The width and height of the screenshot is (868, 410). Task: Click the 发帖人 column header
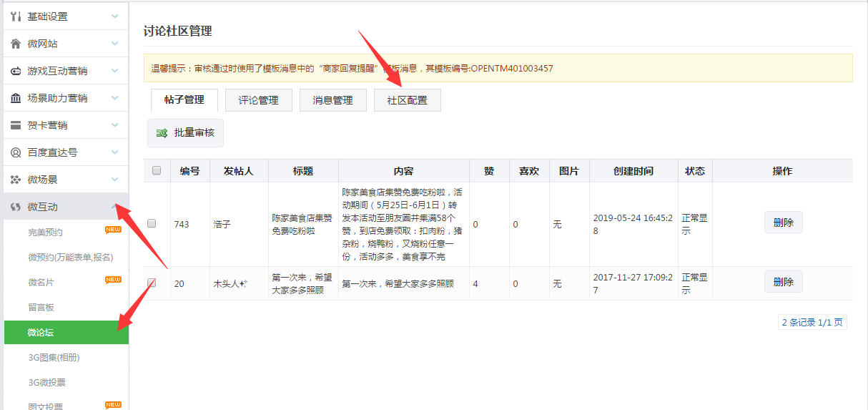239,172
